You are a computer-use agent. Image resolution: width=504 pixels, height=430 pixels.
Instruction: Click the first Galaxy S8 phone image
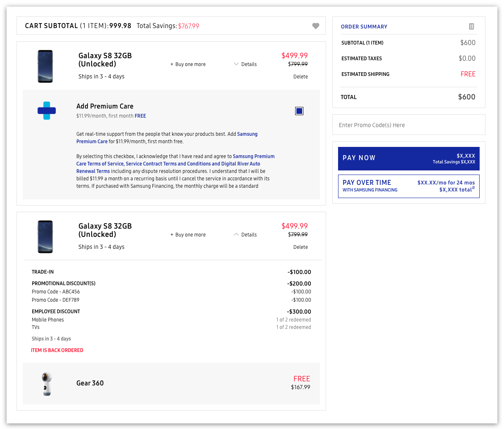(x=45, y=66)
